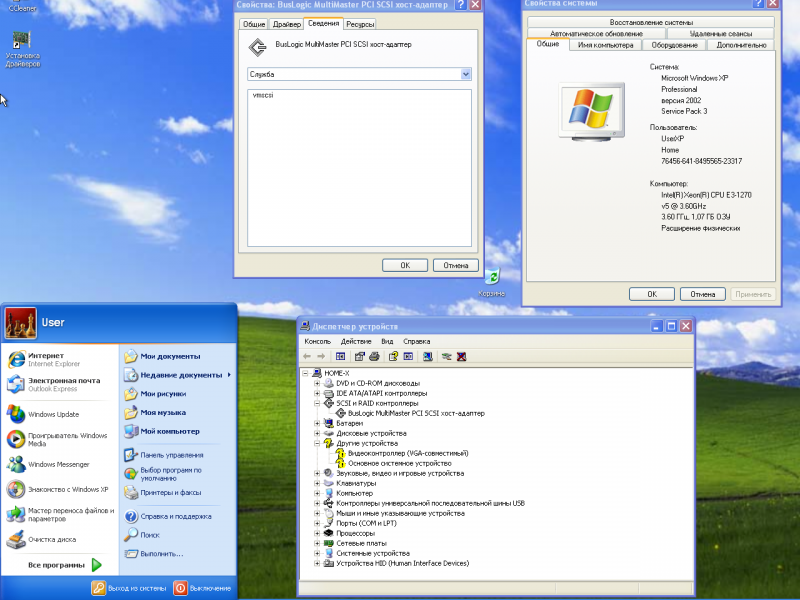The height and width of the screenshot is (600, 800).
Task: Click OK in Свойства системы window
Action: (x=652, y=294)
